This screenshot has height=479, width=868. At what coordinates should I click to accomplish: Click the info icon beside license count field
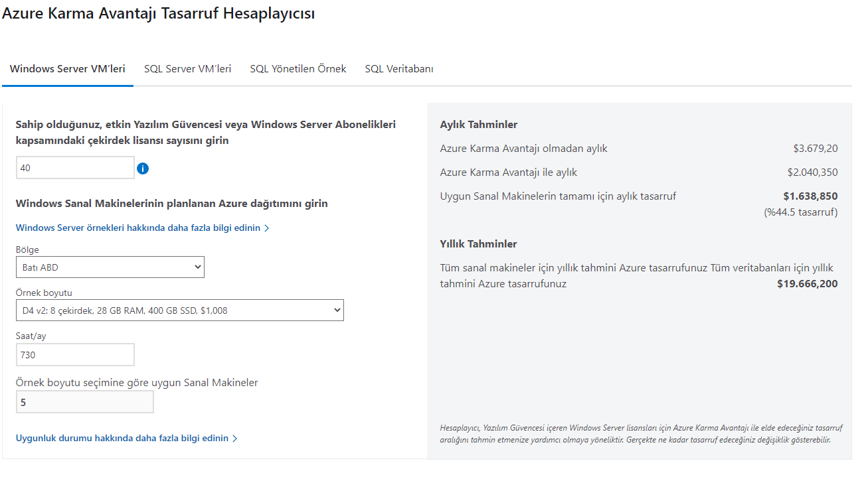coord(143,169)
